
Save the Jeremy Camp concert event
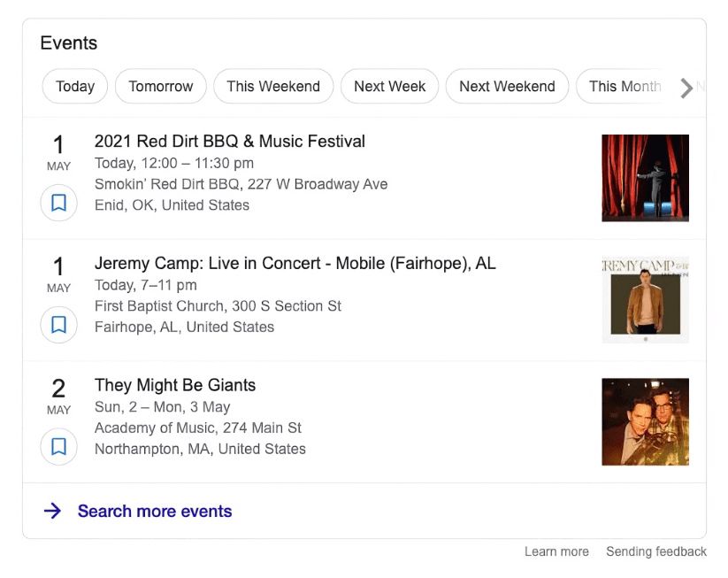[58, 325]
